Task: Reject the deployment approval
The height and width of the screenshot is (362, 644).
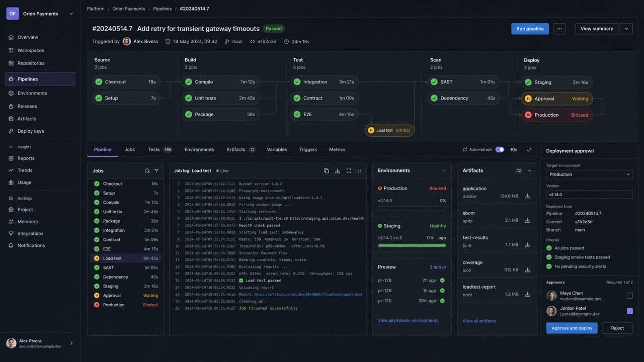Action: [x=617, y=328]
